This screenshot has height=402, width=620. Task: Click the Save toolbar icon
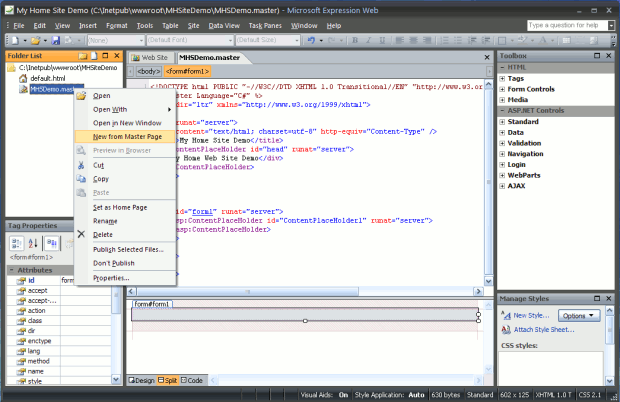56,40
